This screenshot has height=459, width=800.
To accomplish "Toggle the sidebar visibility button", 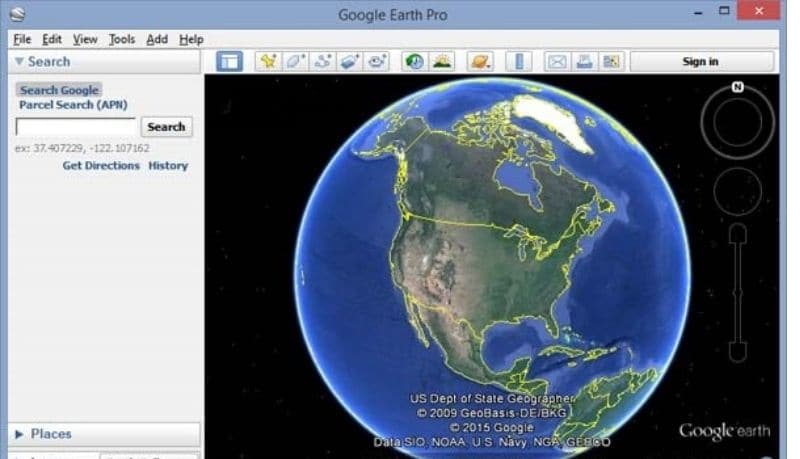I will click(x=229, y=62).
